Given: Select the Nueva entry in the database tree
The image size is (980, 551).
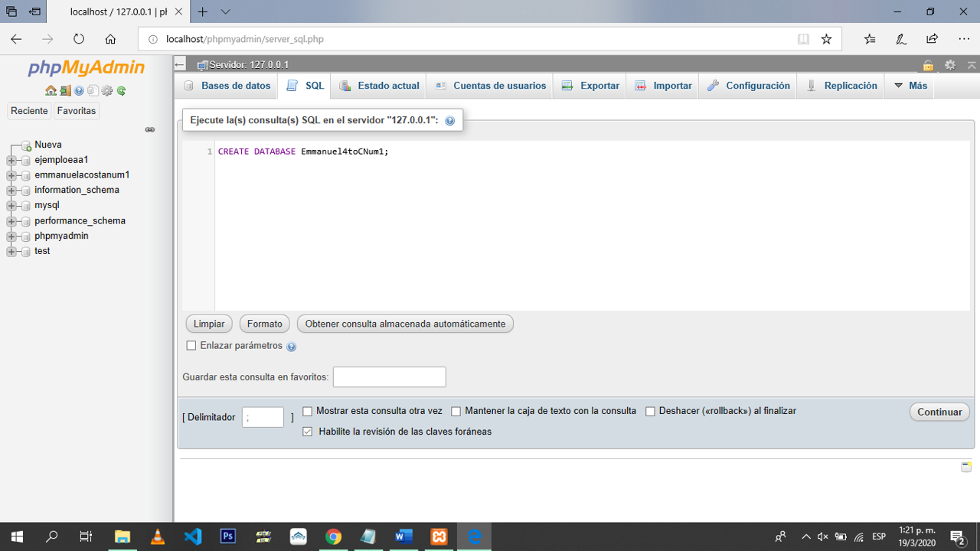Looking at the screenshot, I should (x=49, y=144).
